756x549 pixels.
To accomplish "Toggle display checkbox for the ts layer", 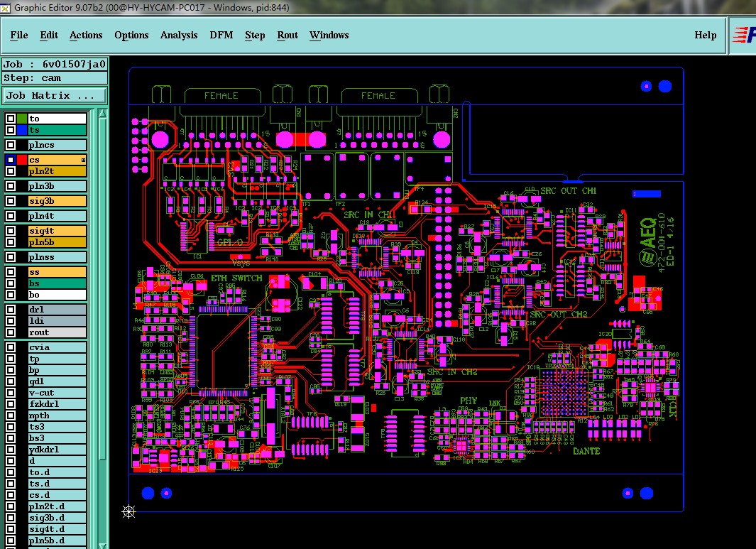I will (10, 130).
